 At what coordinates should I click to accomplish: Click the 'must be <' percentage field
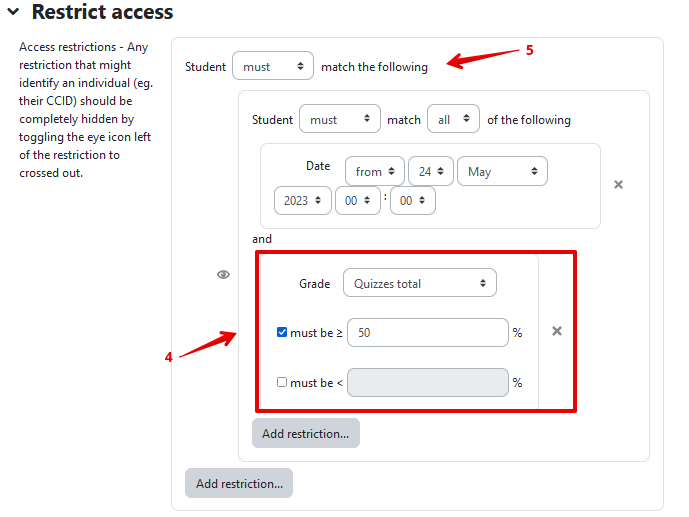428,382
